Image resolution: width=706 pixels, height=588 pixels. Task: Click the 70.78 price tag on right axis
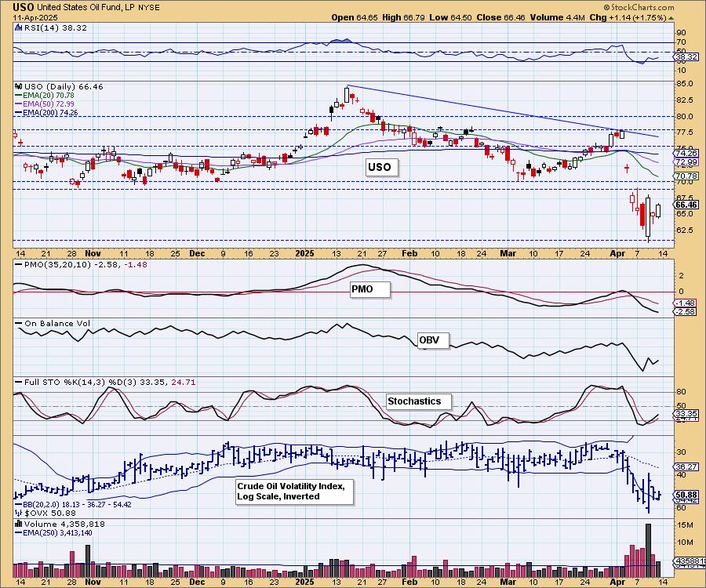[x=686, y=176]
